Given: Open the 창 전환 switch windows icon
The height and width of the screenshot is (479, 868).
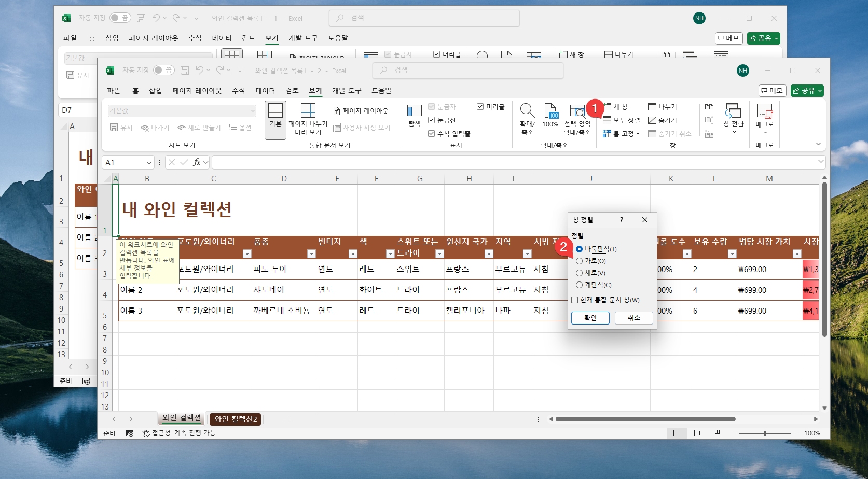Looking at the screenshot, I should 733,119.
